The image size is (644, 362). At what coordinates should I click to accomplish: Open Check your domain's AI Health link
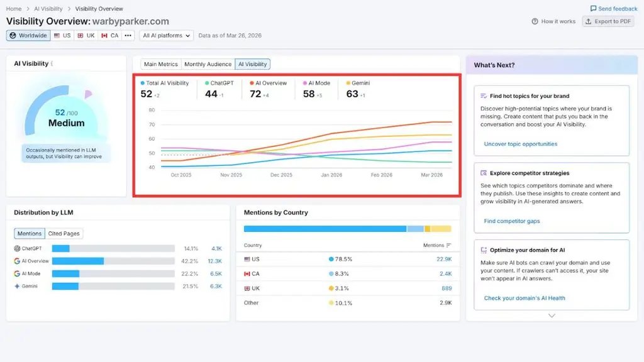(x=525, y=299)
